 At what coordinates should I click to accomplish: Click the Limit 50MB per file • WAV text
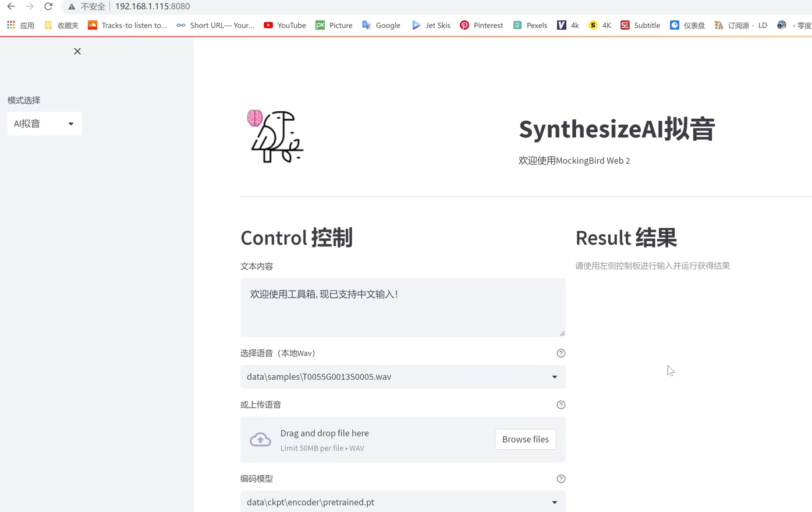pos(322,449)
